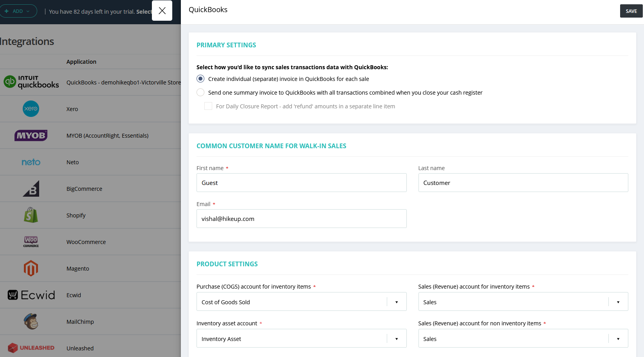Click the BigCommerce logo icon

pyautogui.click(x=31, y=188)
